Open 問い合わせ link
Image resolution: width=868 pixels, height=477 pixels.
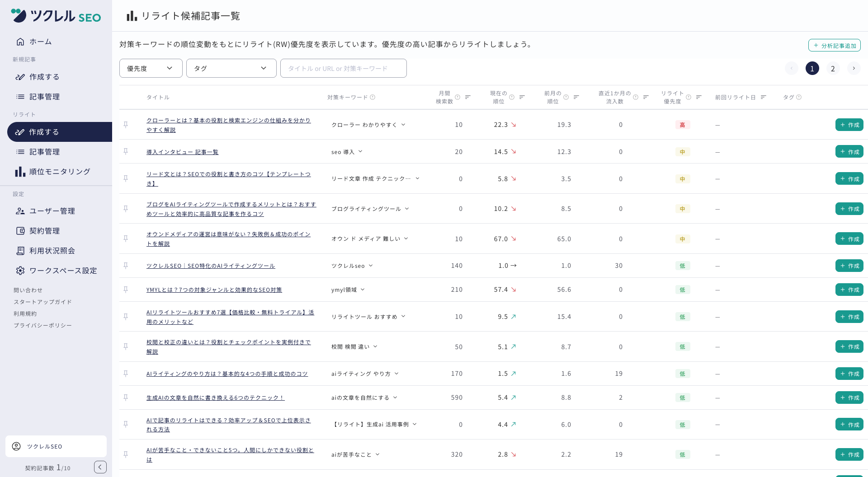tap(28, 290)
